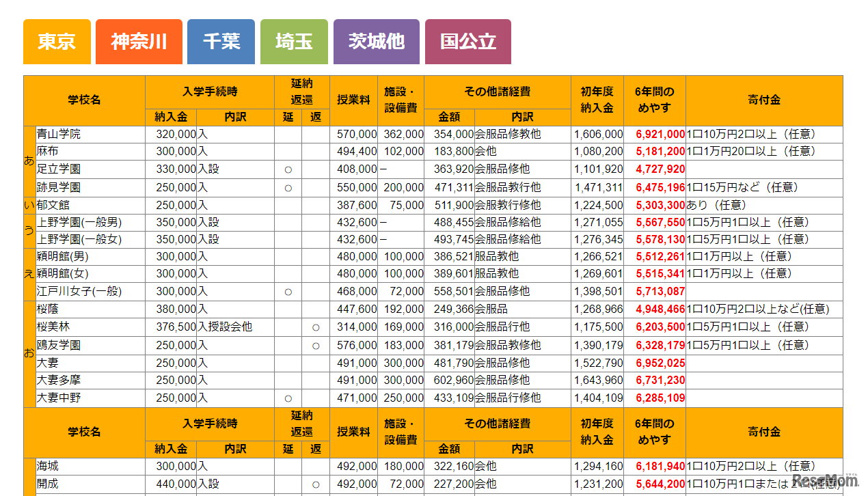Click school name 麻布
The image size is (868, 496).
click(48, 152)
